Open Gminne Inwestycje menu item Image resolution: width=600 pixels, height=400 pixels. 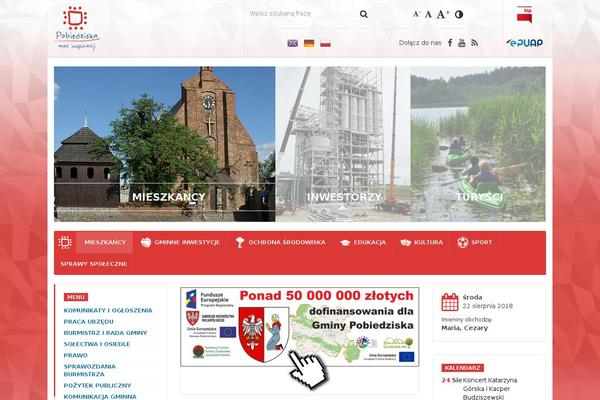(180, 242)
